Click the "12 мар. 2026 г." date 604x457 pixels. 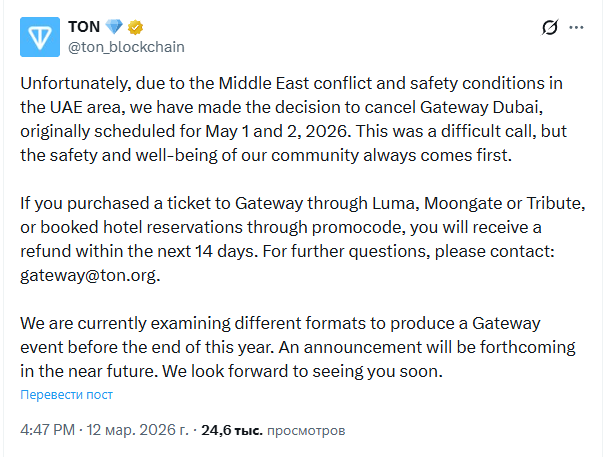pyautogui.click(x=136, y=431)
